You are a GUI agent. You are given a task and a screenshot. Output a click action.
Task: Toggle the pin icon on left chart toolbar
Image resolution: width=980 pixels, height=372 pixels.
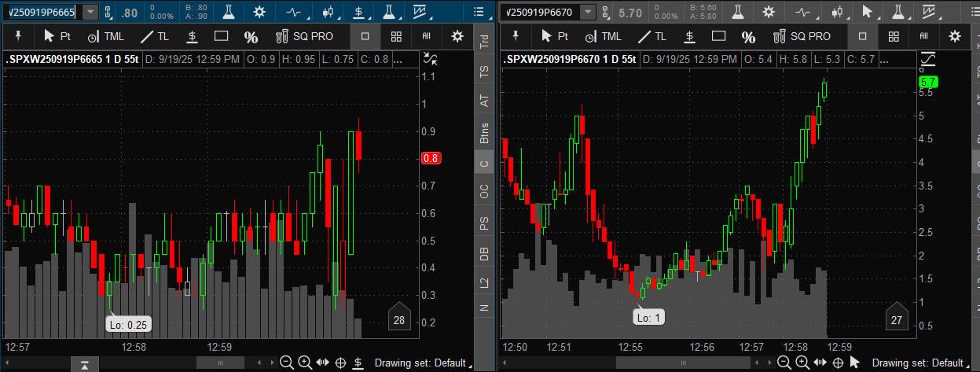tap(17, 36)
